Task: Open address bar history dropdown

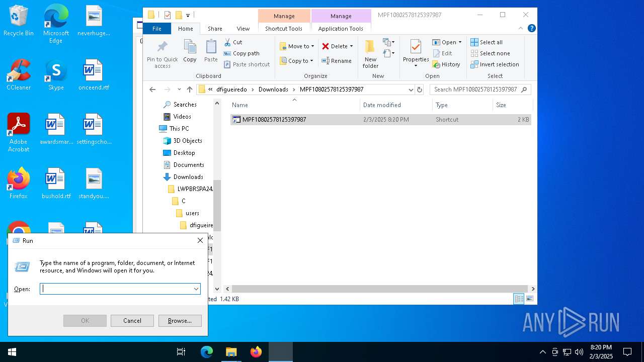Action: point(411,89)
